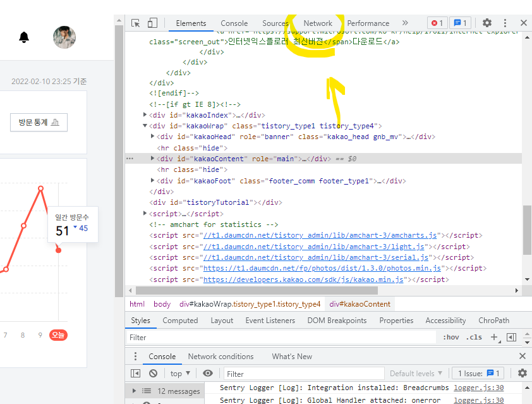Open the DevTools three-dot customize menu
This screenshot has width=532, height=404.
pos(505,23)
